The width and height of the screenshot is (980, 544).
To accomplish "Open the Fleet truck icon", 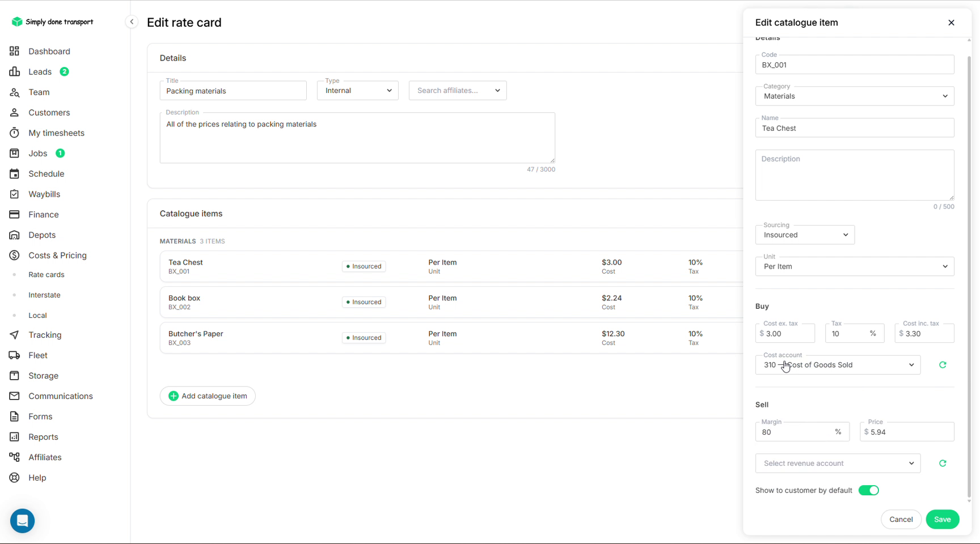I will [x=14, y=355].
